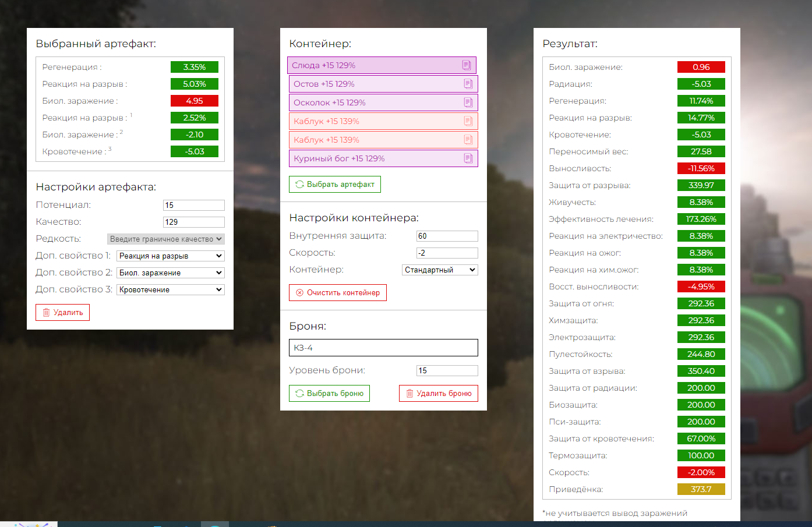Click the Пулестойкость 244.80 value

pos(701,354)
